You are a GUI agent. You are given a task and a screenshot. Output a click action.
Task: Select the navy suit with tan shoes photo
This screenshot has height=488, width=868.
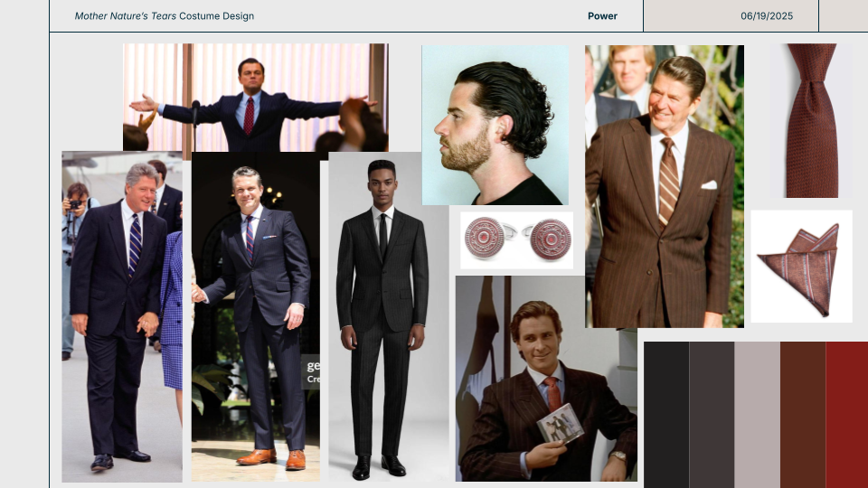click(255, 316)
